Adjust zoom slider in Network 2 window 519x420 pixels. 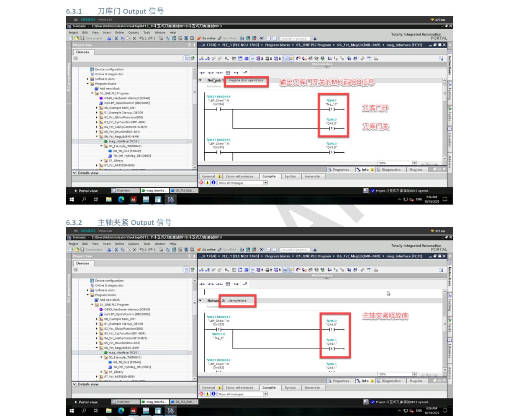429,374
